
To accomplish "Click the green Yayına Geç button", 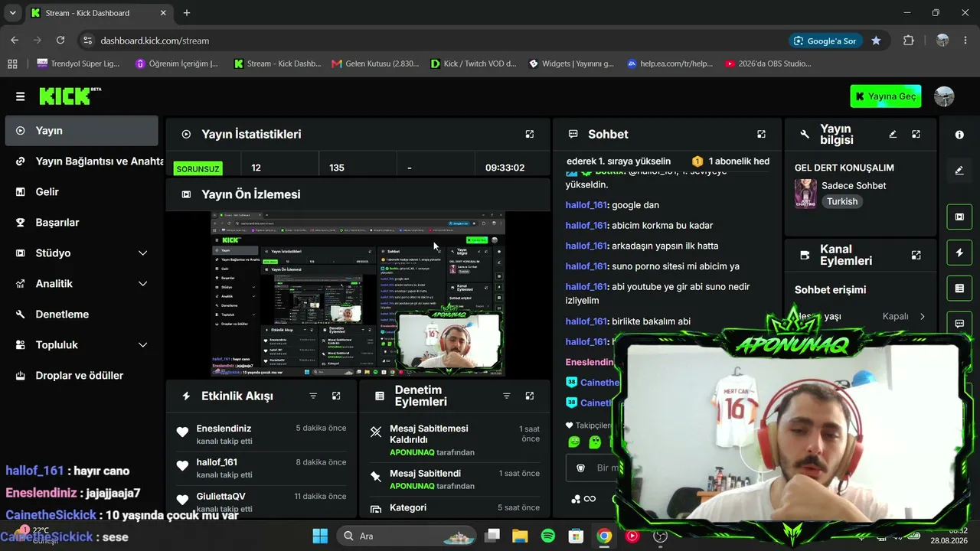I will 886,96.
